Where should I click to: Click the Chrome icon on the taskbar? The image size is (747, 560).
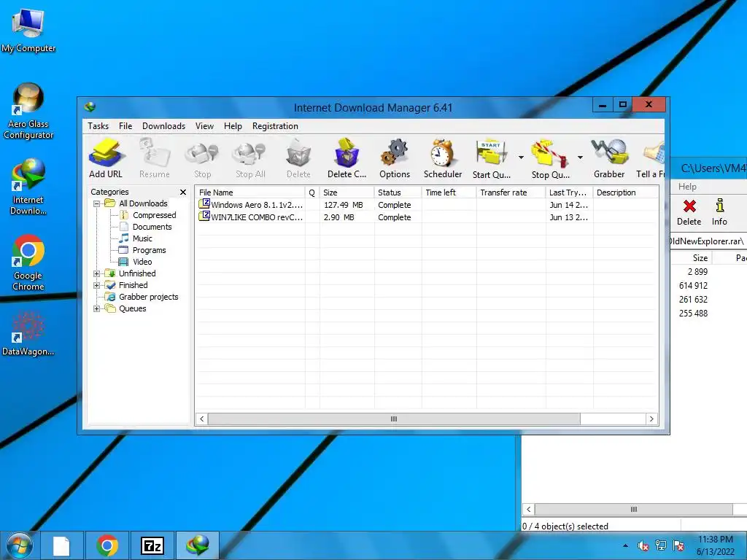pos(107,545)
